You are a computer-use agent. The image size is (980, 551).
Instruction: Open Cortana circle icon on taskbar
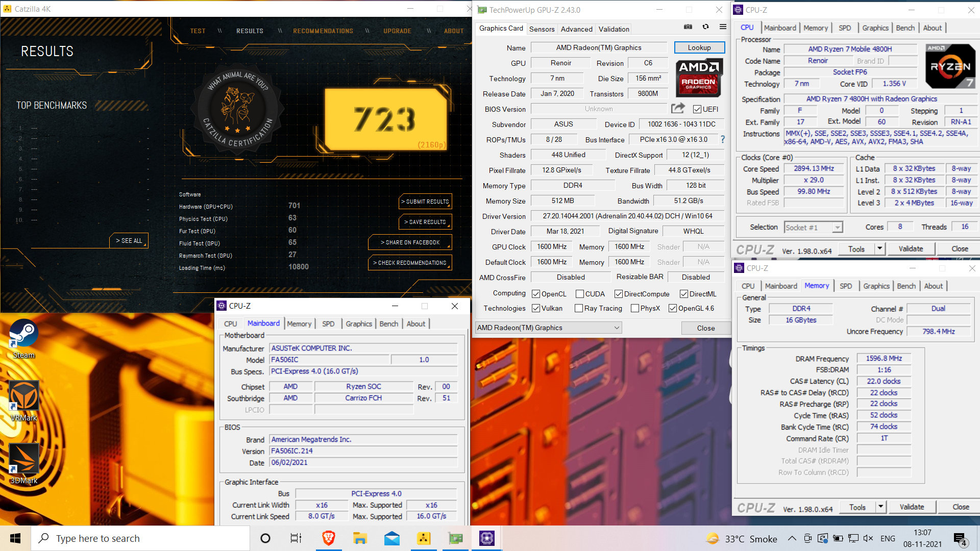click(x=265, y=538)
